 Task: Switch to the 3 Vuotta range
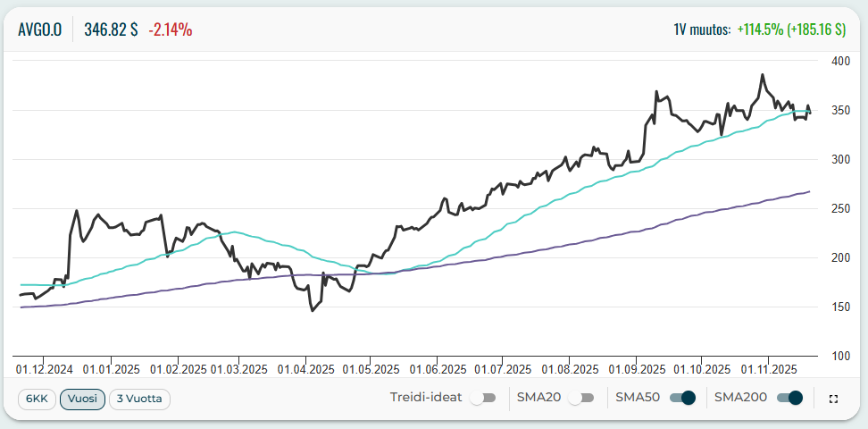139,399
